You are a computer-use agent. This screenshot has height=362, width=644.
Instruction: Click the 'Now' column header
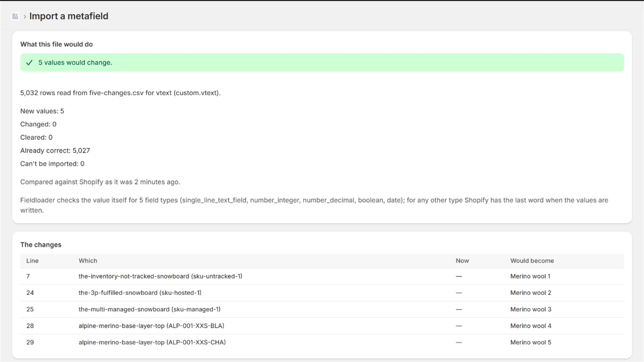click(x=462, y=261)
